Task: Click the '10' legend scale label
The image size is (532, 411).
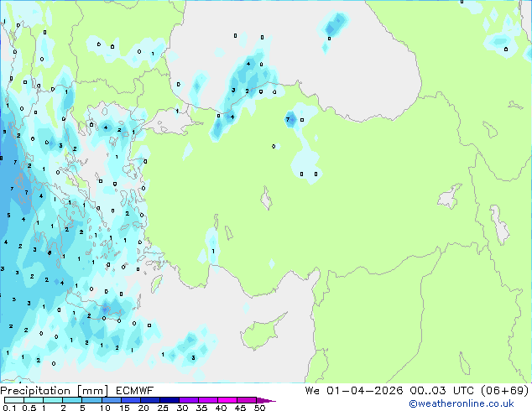Action: click(x=105, y=408)
